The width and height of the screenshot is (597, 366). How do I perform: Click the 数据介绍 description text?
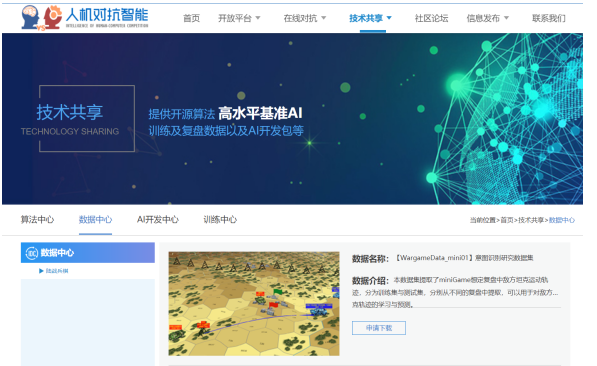coord(456,292)
